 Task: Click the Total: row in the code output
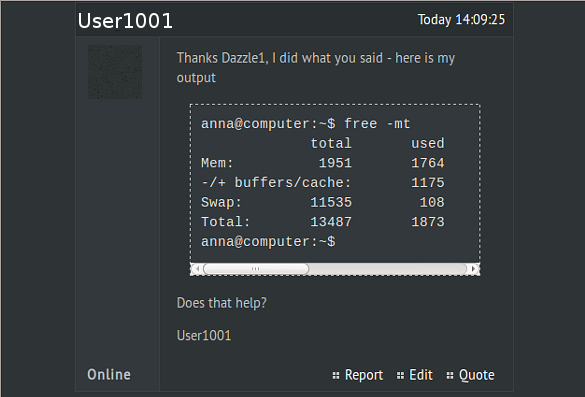pos(323,222)
